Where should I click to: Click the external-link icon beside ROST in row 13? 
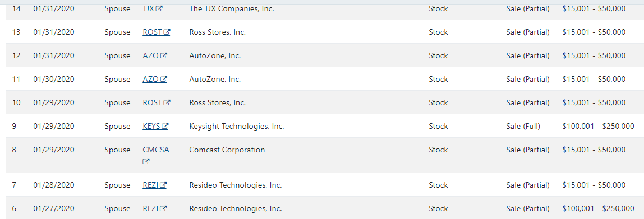pos(167,32)
